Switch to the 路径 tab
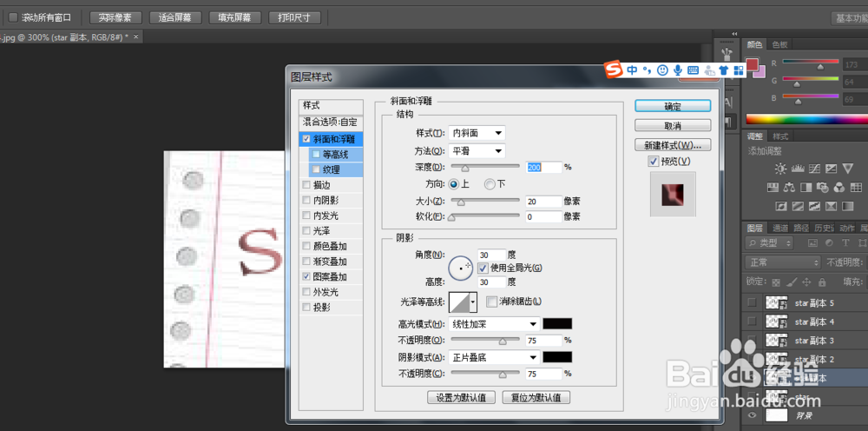Image resolution: width=868 pixels, height=431 pixels. [801, 228]
